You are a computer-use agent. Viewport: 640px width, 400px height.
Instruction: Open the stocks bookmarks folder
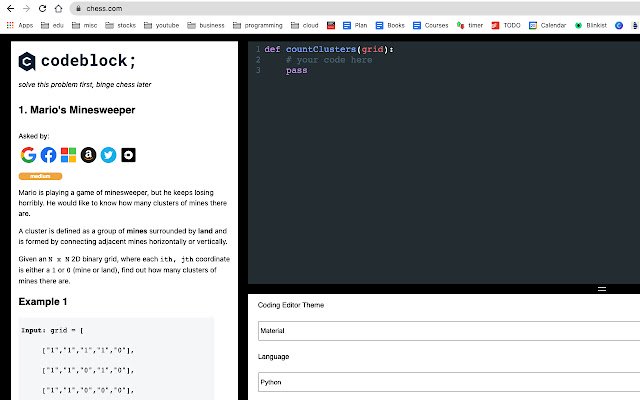[x=119, y=23]
